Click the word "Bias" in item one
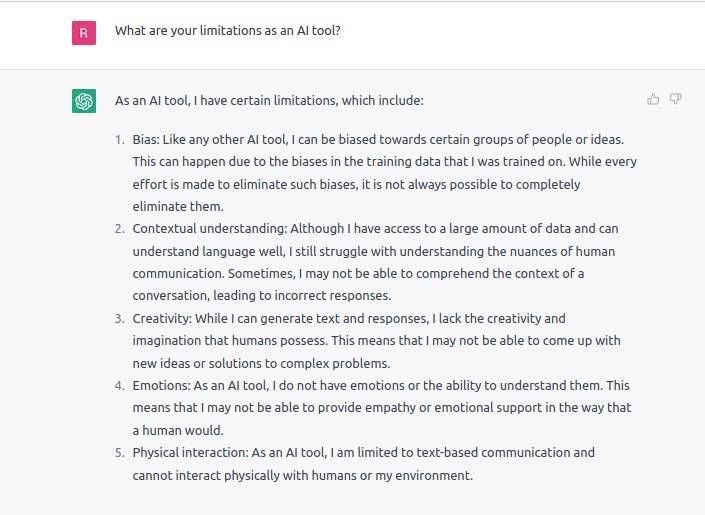The width and height of the screenshot is (705, 515). point(146,139)
